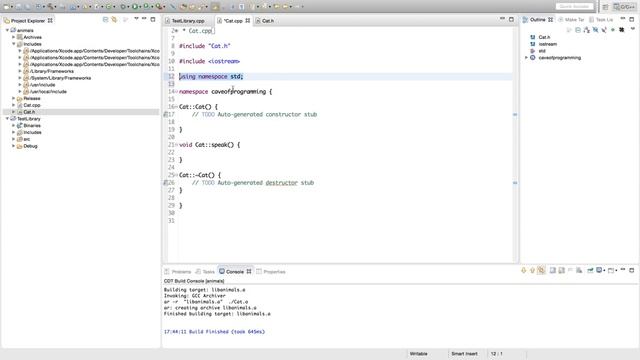Image resolution: width=640 pixels, height=360 pixels.
Task: Click the Open Perspective icon
Action: tap(606, 7)
